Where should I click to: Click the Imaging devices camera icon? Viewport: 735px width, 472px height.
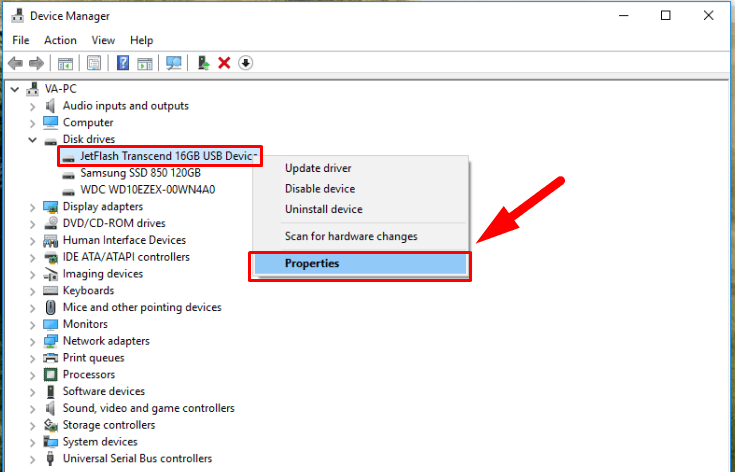pos(50,274)
